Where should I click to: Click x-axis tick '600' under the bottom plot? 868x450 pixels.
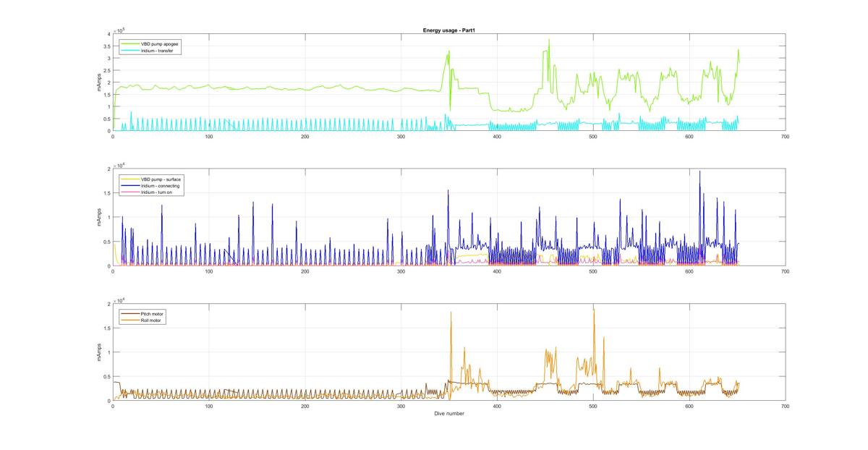coord(689,406)
